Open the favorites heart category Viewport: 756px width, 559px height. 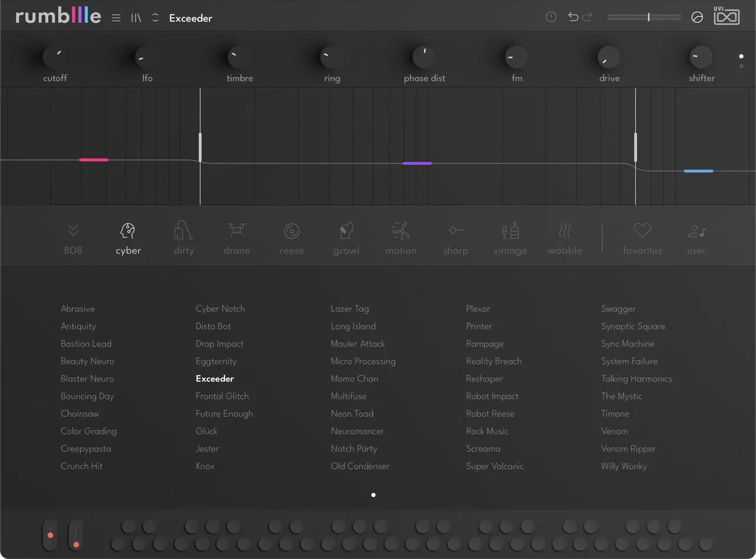click(x=643, y=239)
